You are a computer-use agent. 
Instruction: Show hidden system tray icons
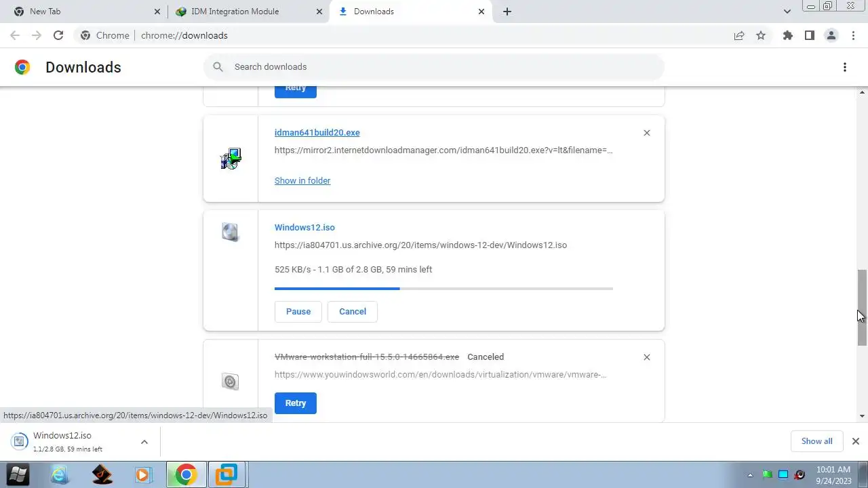(x=750, y=475)
